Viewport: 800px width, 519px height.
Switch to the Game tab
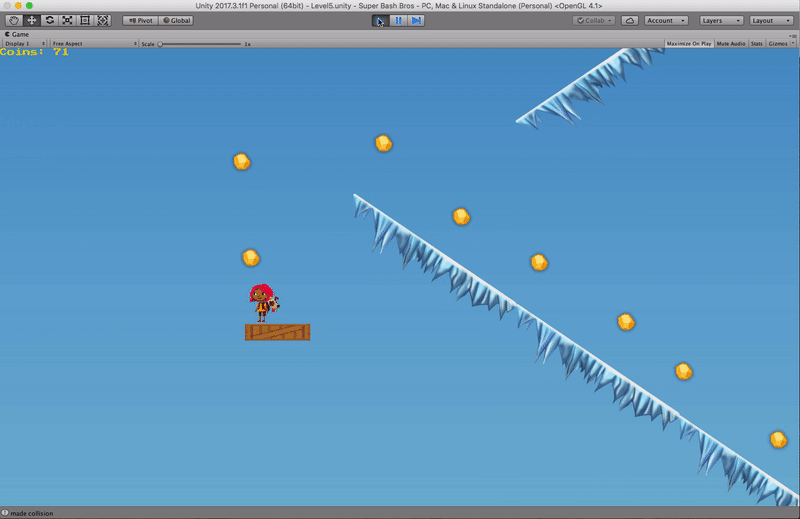[18, 34]
